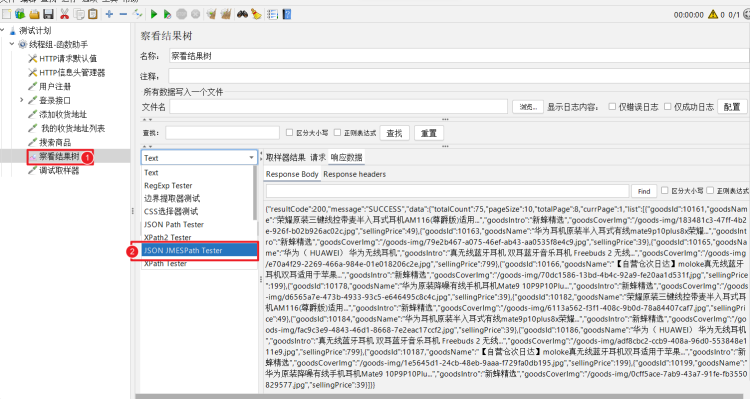Choose JSON Path Tester in the list
Image resolution: width=750 pixels, height=399 pixels.
point(198,224)
